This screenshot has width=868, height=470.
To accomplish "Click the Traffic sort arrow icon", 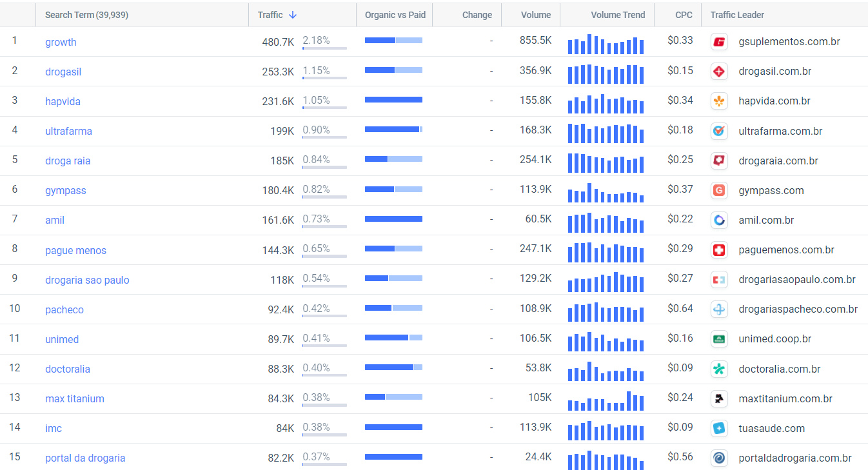I will coord(293,15).
